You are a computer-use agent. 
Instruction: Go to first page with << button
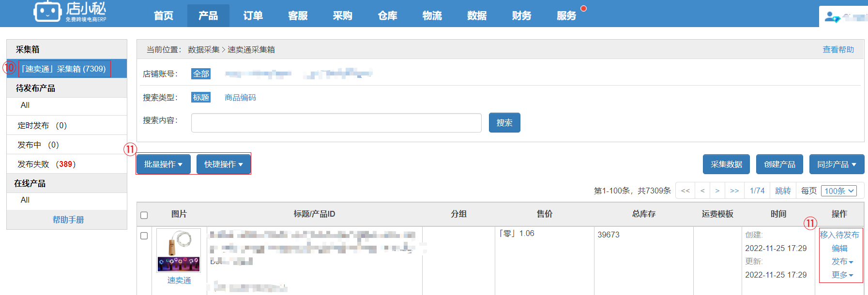click(x=685, y=191)
